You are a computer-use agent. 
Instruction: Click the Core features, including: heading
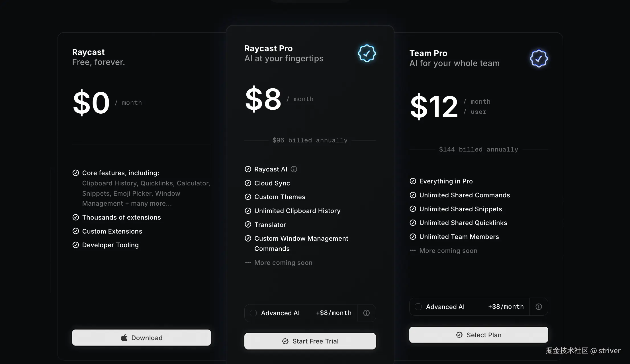pyautogui.click(x=120, y=173)
